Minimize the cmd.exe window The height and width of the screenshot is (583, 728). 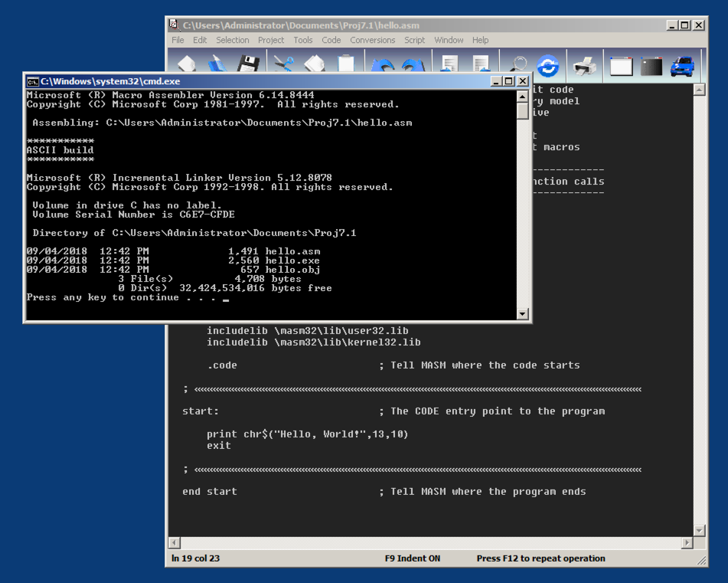[x=496, y=81]
